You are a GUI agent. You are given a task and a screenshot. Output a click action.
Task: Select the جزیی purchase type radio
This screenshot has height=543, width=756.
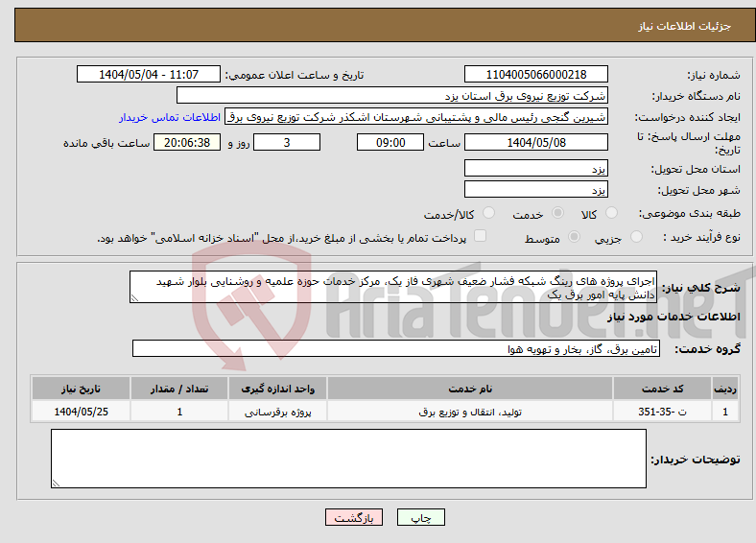[x=636, y=236]
